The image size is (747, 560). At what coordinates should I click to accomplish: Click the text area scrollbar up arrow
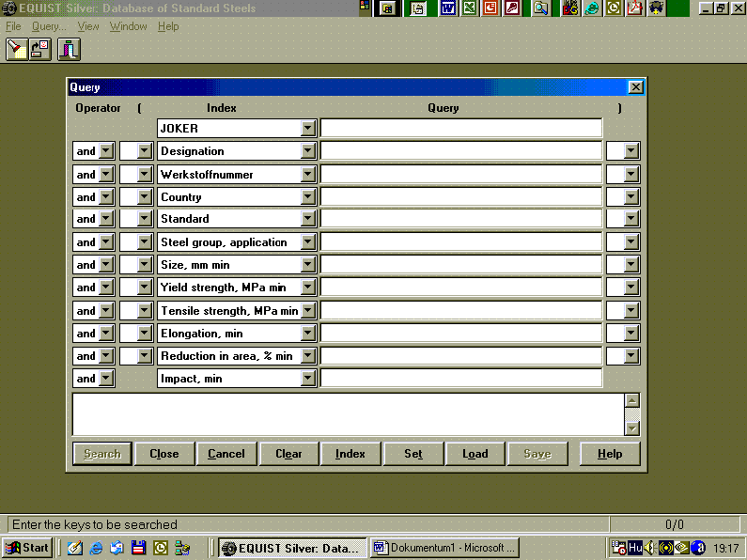coord(632,400)
